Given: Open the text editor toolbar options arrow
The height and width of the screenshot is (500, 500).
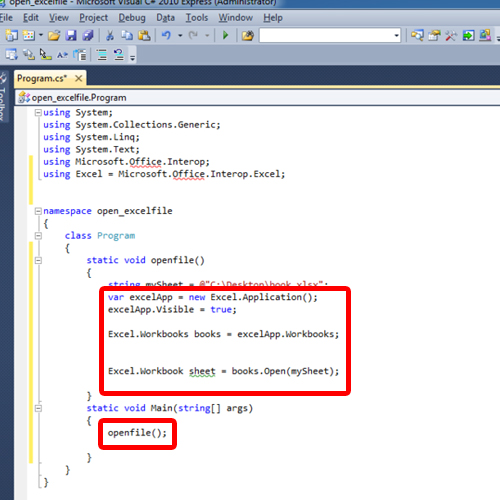Looking at the screenshot, I should [132, 57].
